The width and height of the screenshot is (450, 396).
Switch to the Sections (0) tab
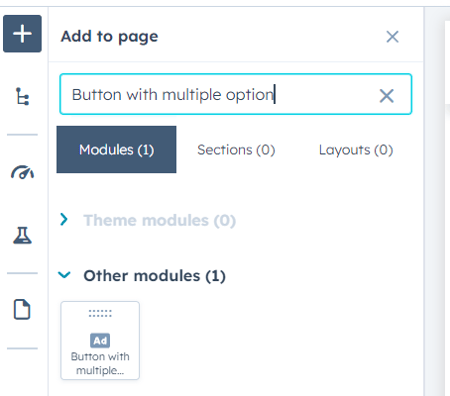[236, 150]
